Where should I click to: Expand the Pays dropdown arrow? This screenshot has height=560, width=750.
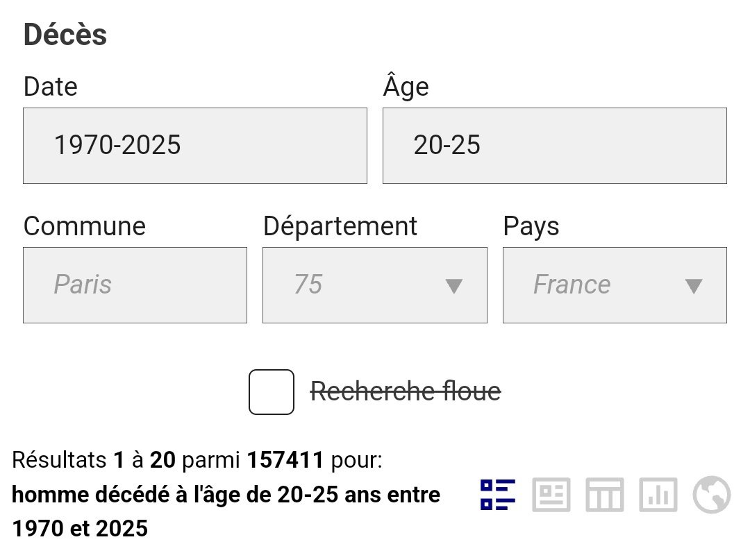click(694, 286)
